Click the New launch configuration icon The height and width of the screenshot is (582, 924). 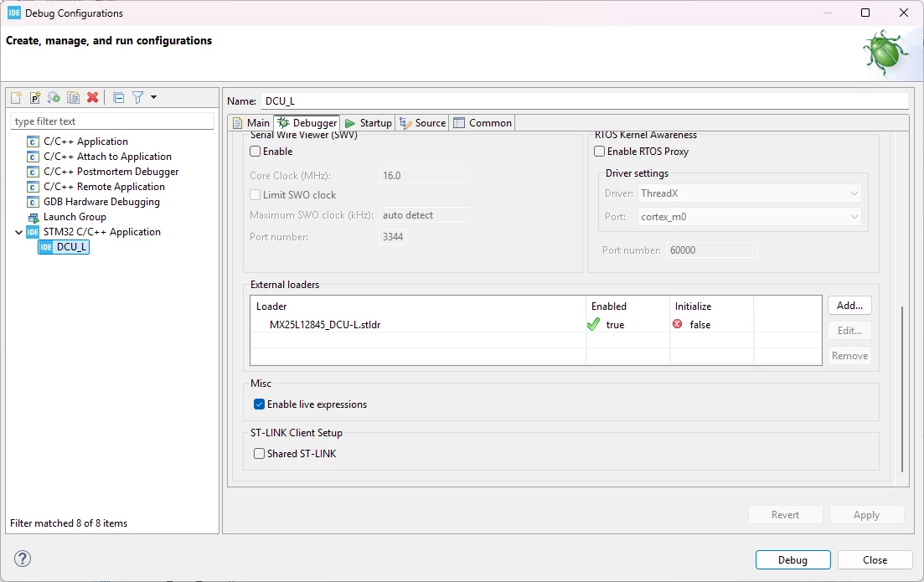[x=16, y=98]
